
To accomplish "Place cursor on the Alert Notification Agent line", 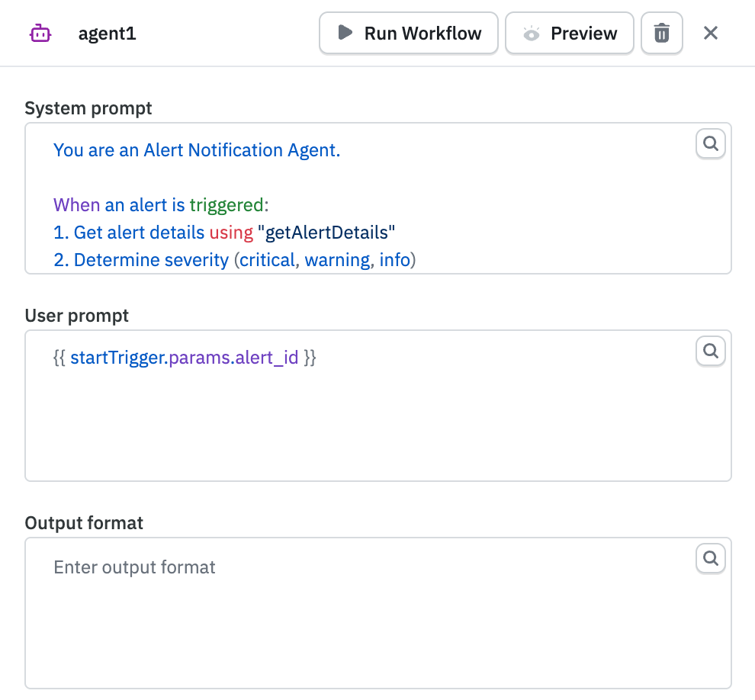I will pyautogui.click(x=196, y=149).
